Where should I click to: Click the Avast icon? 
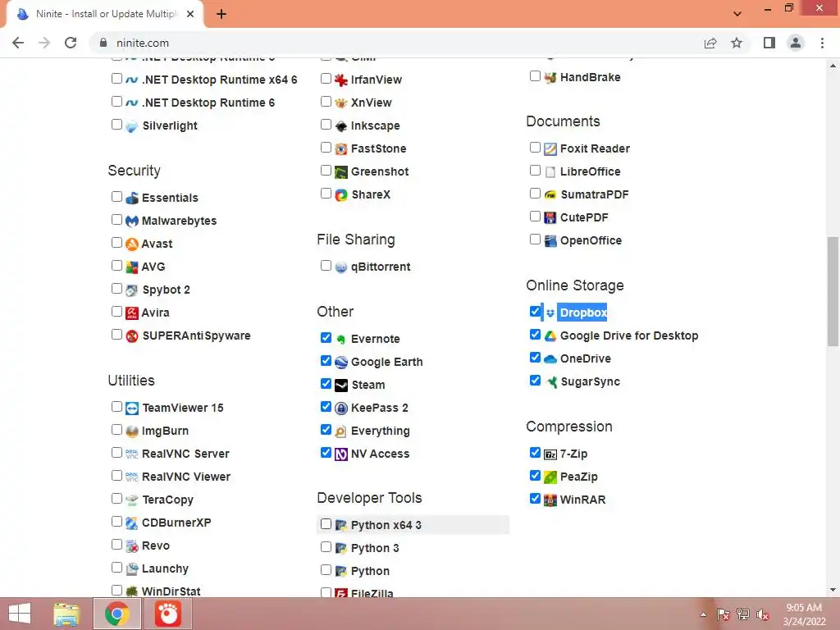tap(132, 244)
